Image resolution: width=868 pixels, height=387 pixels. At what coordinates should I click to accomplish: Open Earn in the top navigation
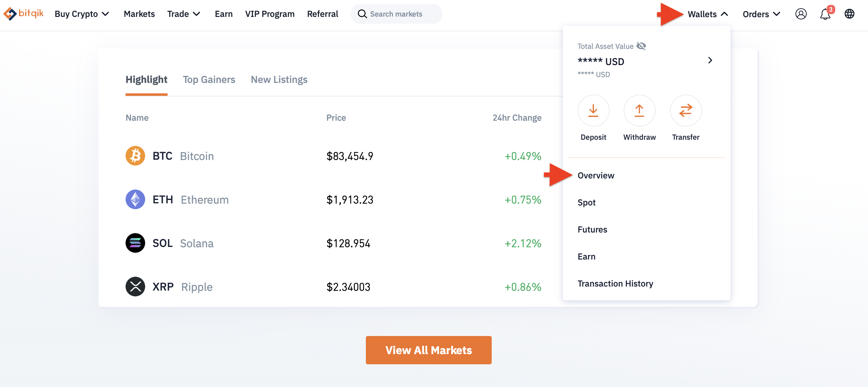(223, 14)
